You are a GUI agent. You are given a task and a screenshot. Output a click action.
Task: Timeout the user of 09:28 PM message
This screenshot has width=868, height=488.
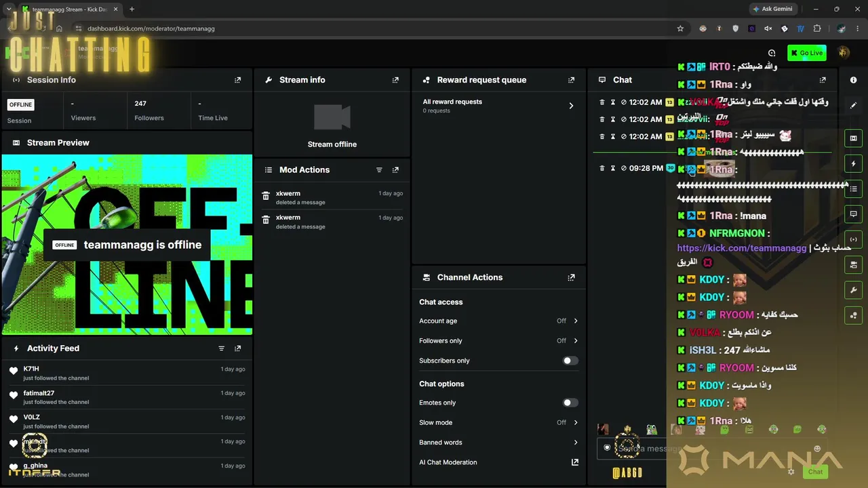click(x=612, y=168)
